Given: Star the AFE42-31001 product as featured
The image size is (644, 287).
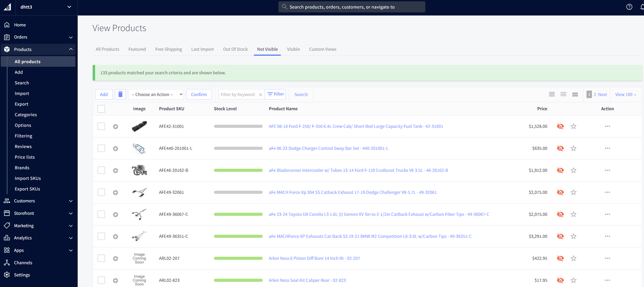Looking at the screenshot, I should (573, 126).
